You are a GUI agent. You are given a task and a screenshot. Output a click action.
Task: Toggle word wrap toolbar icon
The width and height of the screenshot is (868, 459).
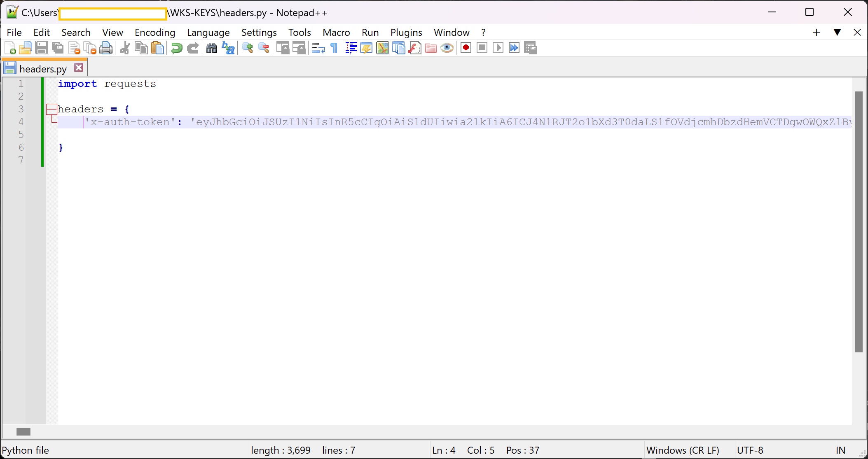click(x=318, y=48)
